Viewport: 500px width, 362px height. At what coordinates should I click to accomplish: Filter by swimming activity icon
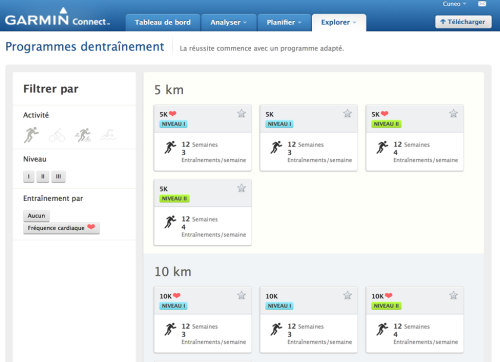(x=108, y=135)
